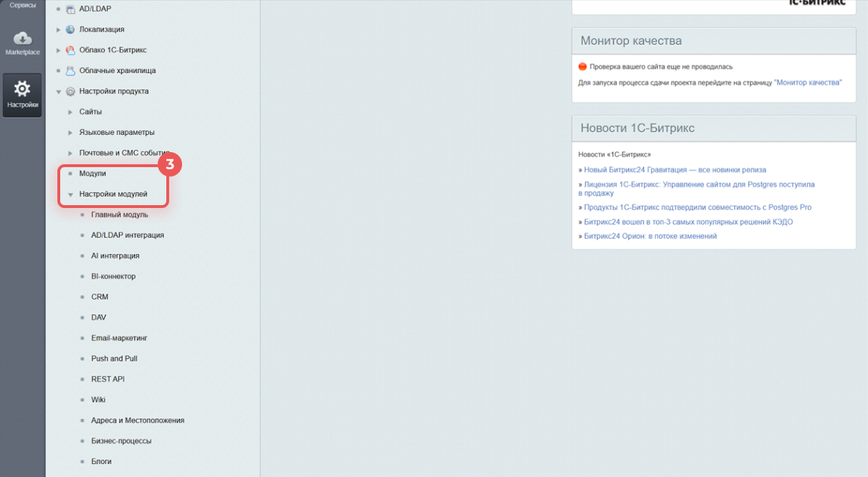Open BI-коннектор module settings
The height and width of the screenshot is (477, 868).
113,276
